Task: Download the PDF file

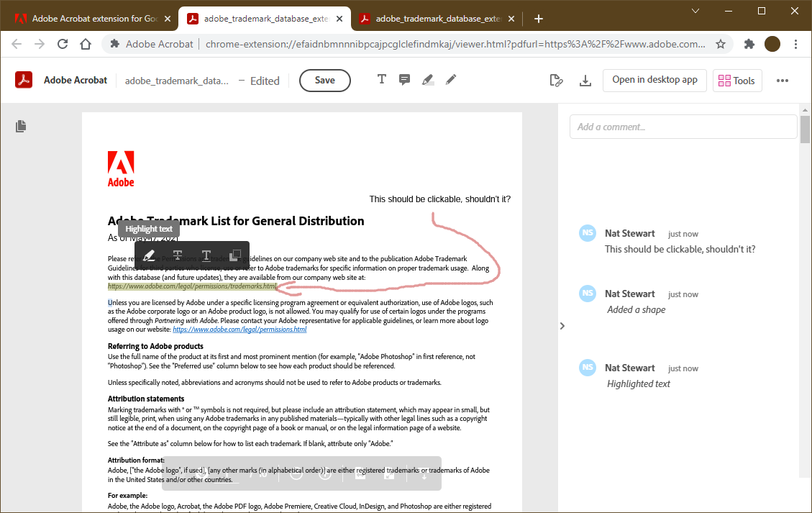Action: click(585, 80)
